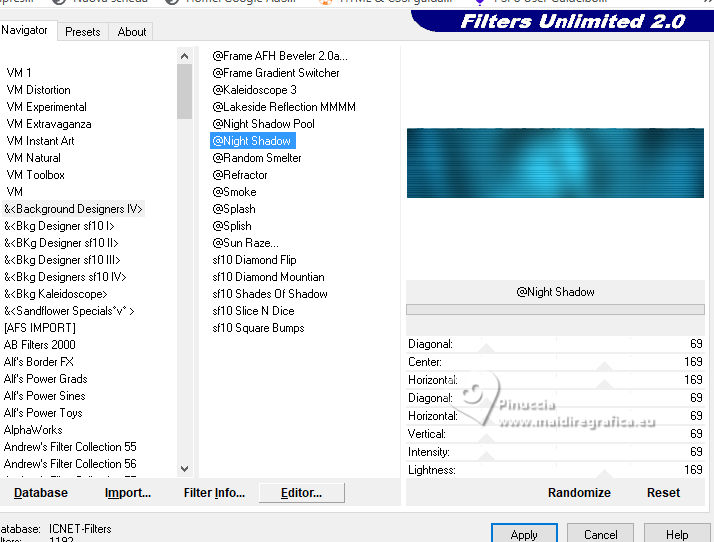Choose @Random Smelter filter

coord(257,158)
